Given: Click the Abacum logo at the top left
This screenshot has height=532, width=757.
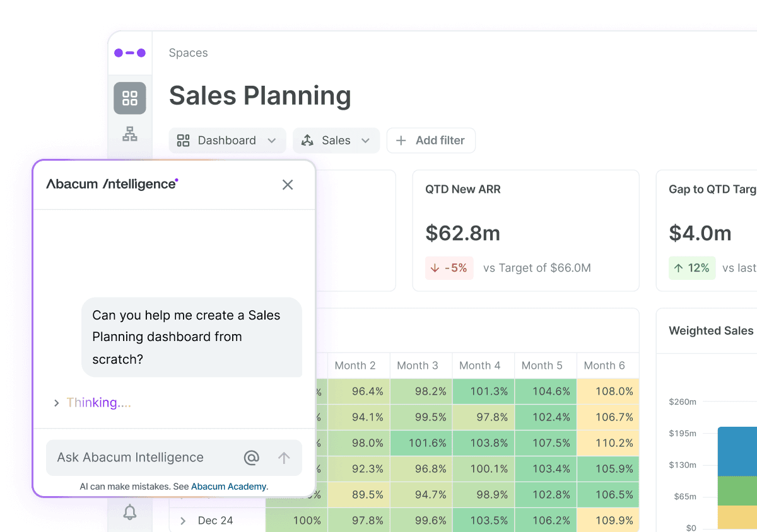Looking at the screenshot, I should [129, 53].
